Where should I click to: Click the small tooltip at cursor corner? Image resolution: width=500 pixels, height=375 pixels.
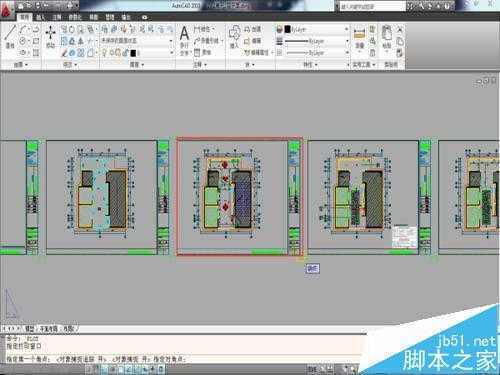tap(312, 269)
